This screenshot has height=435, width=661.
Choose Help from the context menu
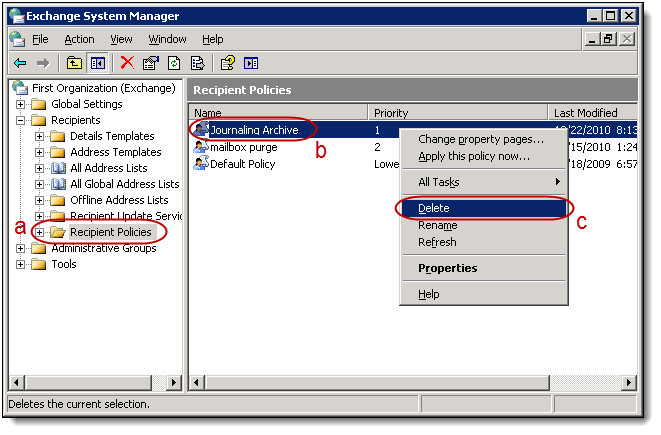[x=484, y=294]
